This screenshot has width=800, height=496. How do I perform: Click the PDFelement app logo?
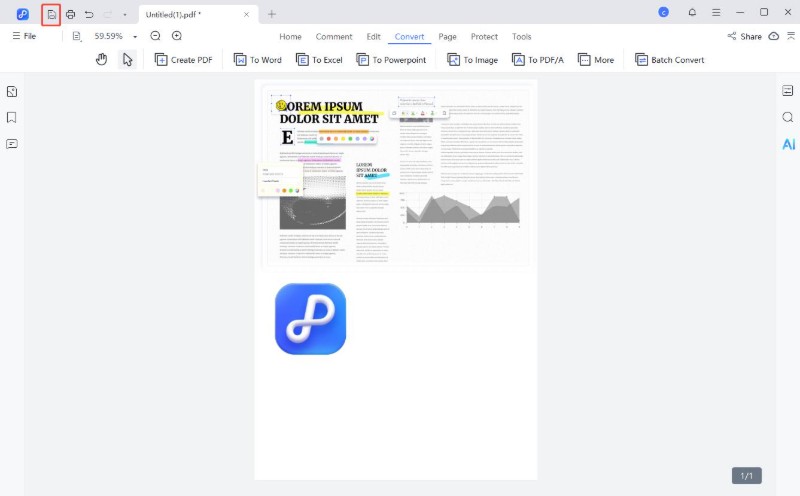tap(22, 14)
